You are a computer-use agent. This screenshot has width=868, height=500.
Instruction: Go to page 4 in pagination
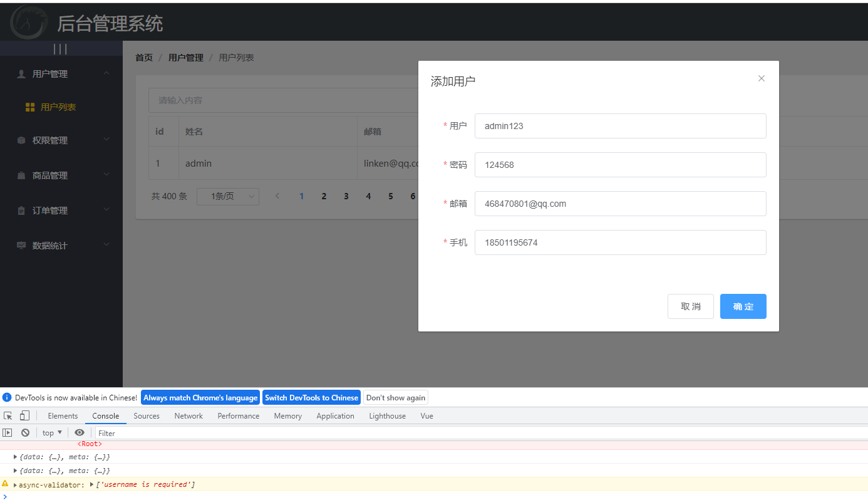368,196
